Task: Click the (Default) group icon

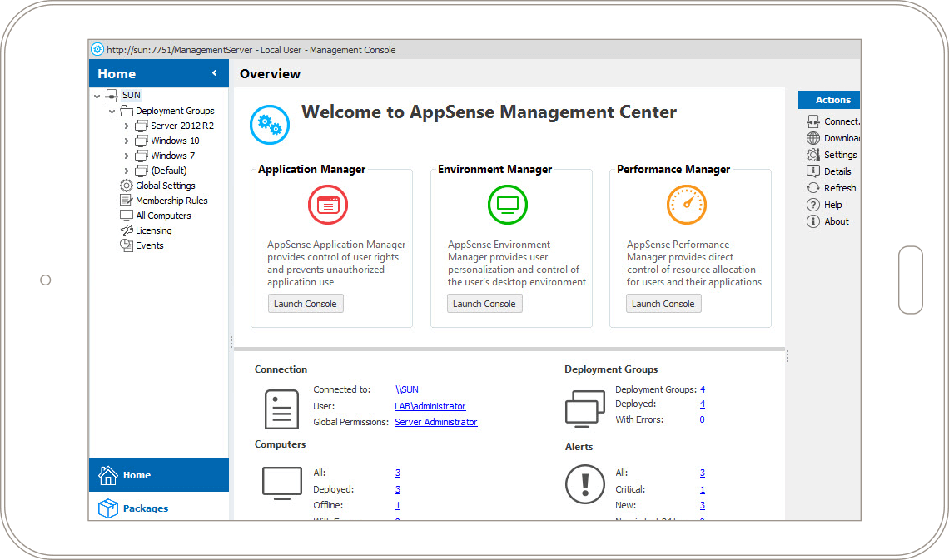Action: pos(141,171)
